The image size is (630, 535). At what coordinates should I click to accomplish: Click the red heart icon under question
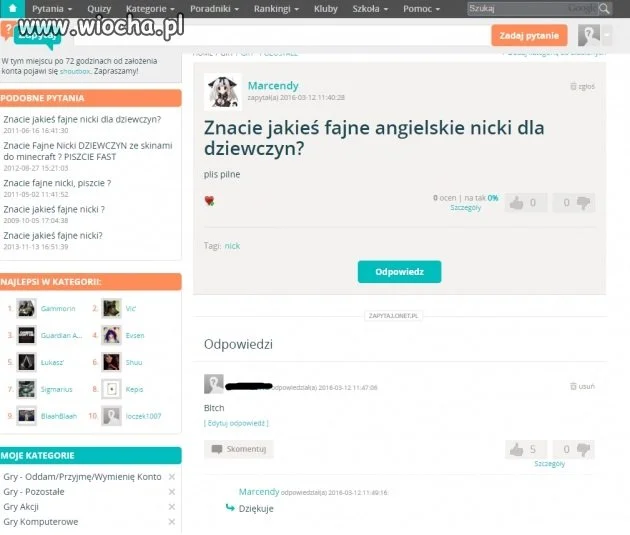[x=209, y=200]
